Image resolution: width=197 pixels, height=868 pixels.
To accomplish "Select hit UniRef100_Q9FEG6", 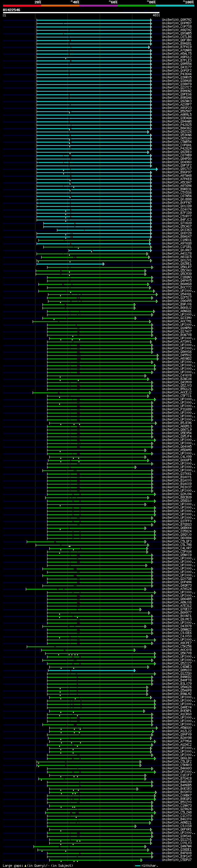I will point(177,94).
